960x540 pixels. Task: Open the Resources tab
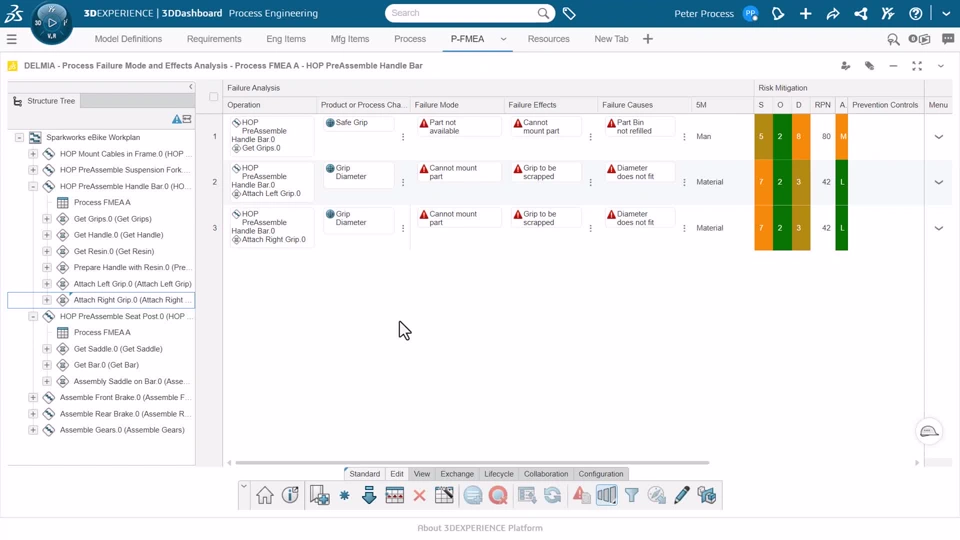[548, 39]
